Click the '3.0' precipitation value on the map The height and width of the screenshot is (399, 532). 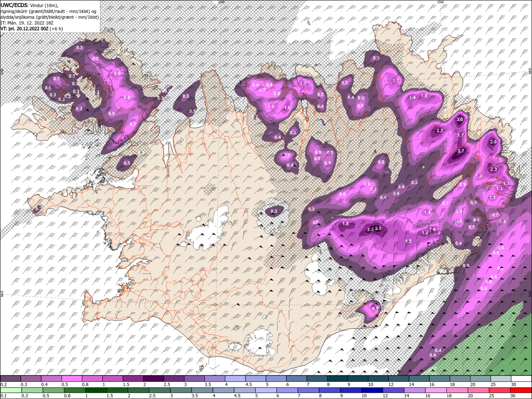460,119
